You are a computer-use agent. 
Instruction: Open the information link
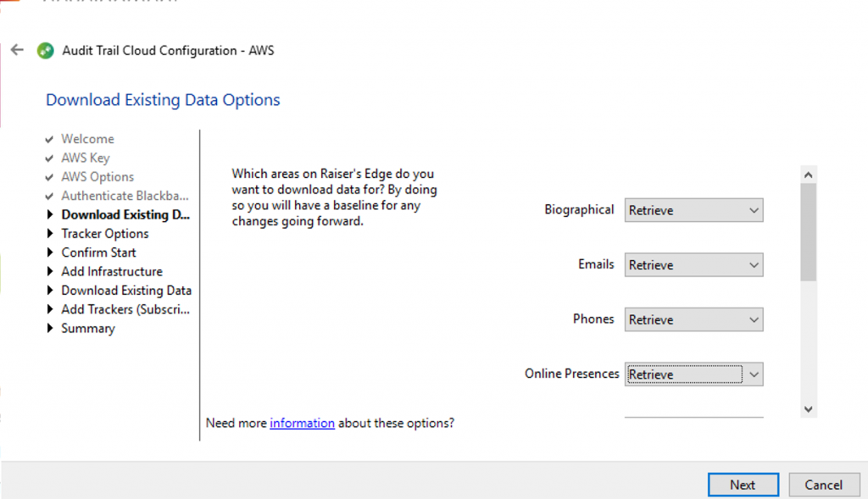302,423
